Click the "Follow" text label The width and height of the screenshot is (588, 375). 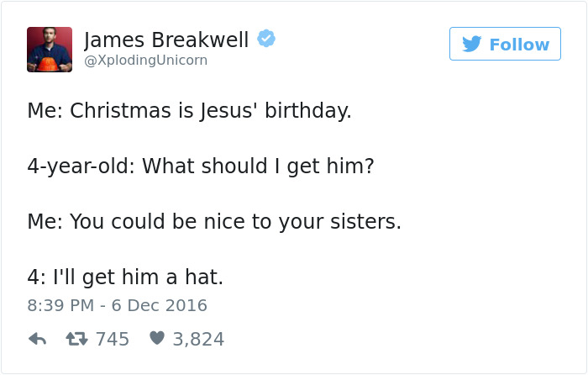click(x=520, y=45)
